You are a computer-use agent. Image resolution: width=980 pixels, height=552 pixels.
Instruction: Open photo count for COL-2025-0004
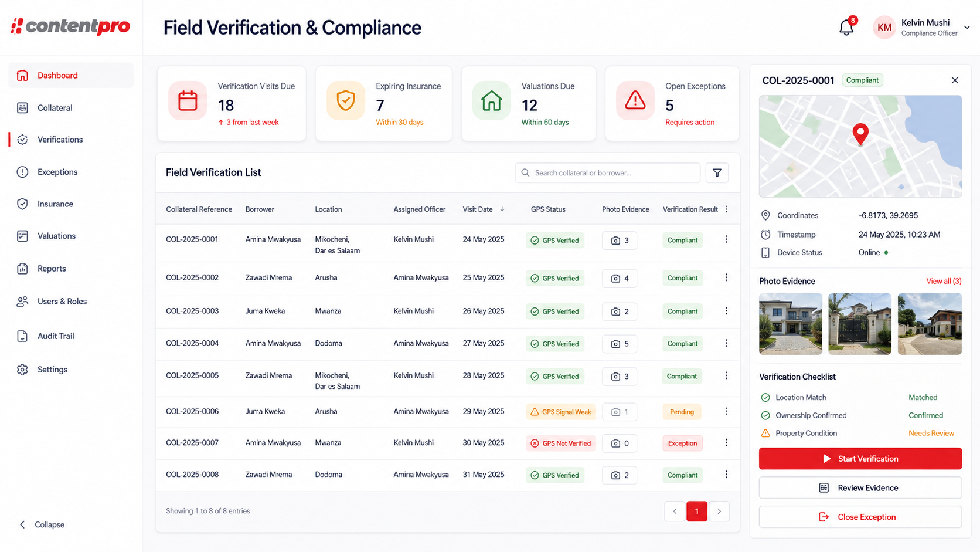620,344
